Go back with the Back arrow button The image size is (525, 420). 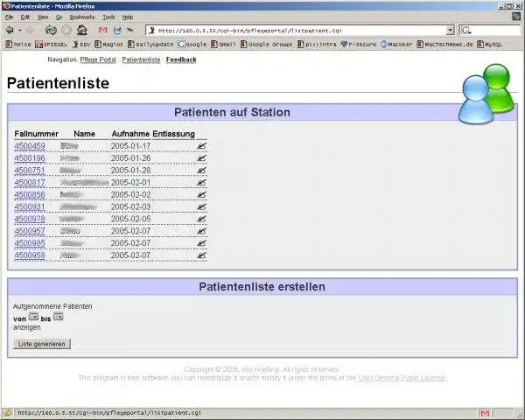click(10, 30)
